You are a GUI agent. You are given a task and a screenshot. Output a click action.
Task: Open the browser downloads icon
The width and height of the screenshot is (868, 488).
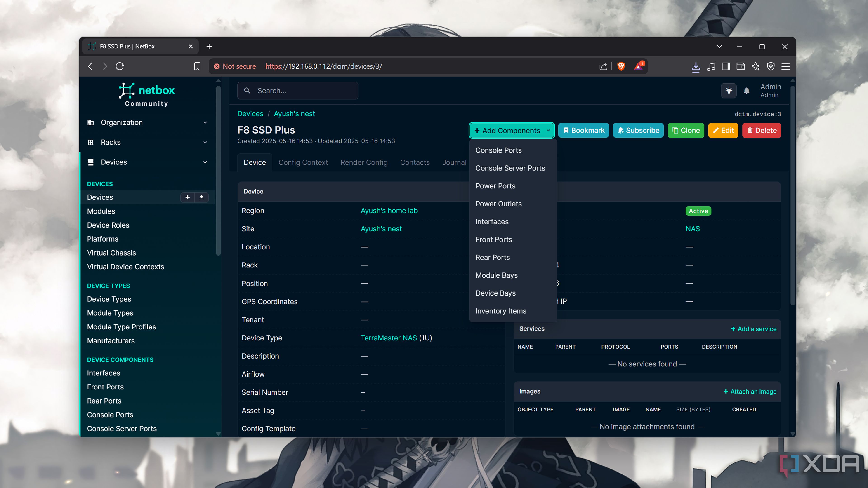[696, 67]
